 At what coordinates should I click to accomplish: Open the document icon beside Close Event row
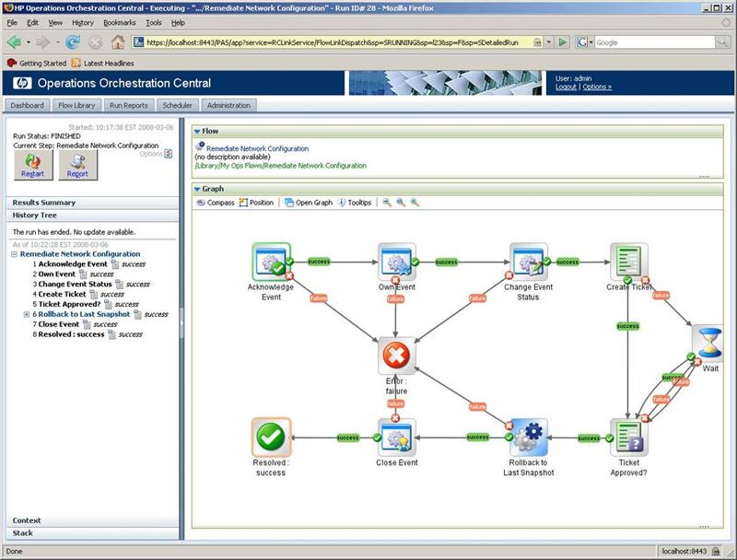click(87, 324)
